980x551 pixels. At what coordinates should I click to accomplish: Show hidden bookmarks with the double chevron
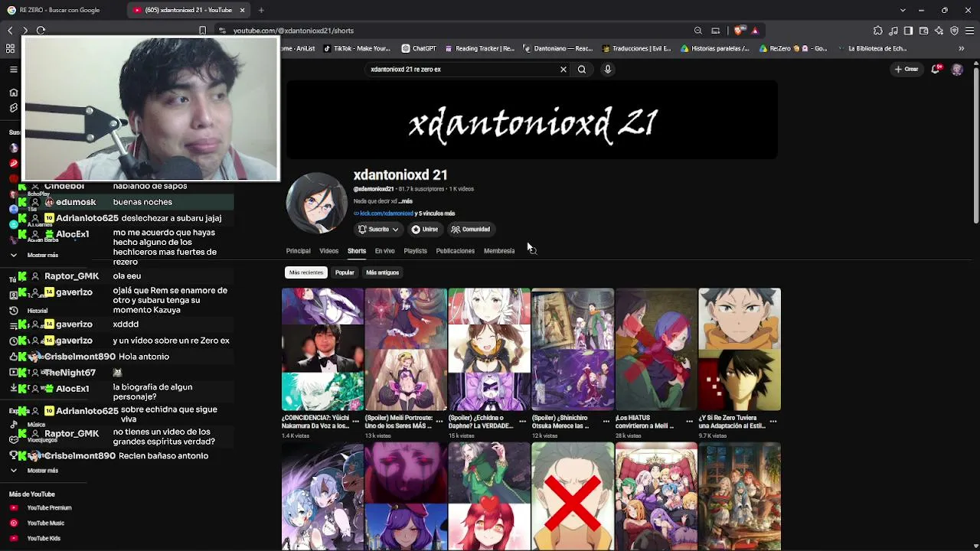962,48
